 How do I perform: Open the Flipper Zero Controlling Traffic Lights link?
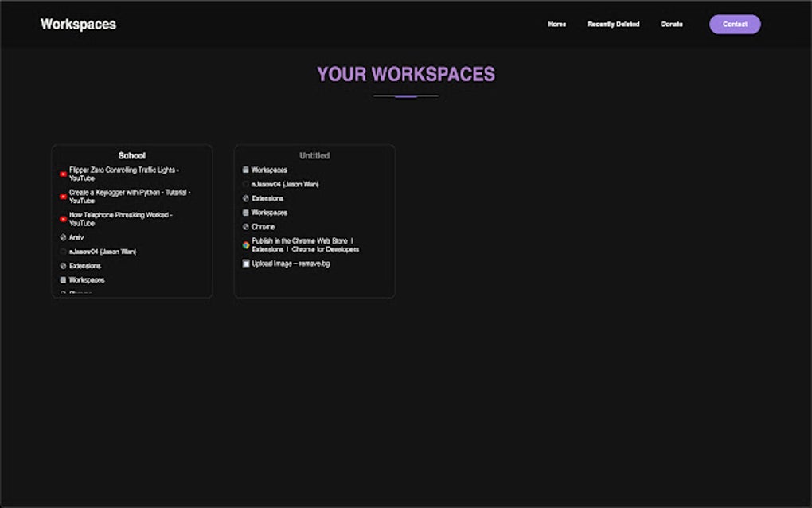123,174
